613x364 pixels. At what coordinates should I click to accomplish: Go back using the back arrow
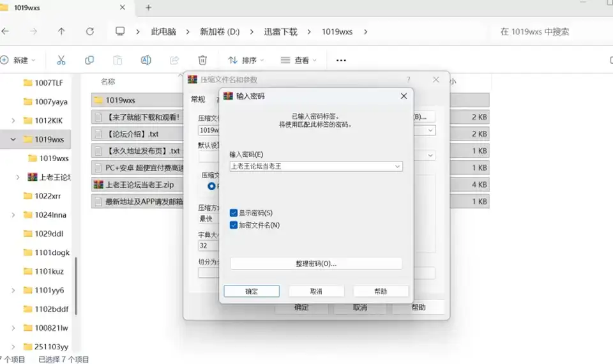(5, 32)
